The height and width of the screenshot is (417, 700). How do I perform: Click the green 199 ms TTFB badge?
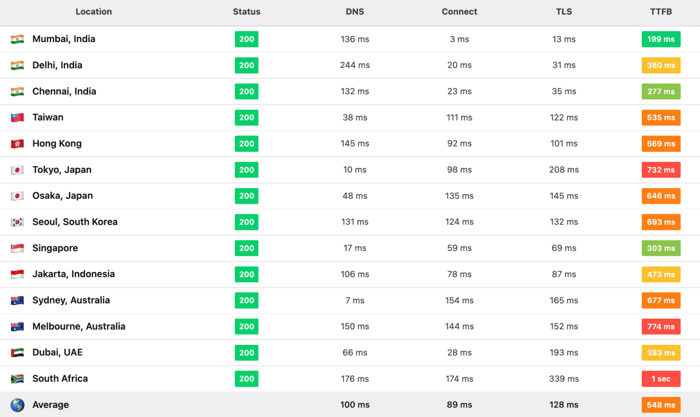[660, 39]
